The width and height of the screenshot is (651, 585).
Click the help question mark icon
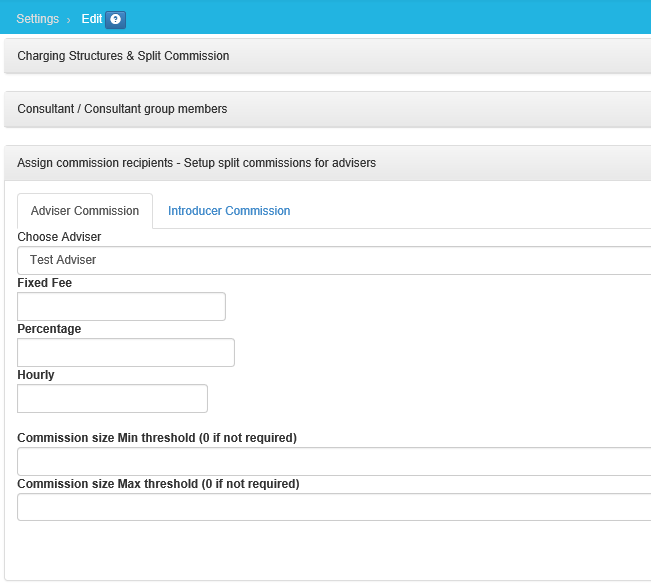115,20
